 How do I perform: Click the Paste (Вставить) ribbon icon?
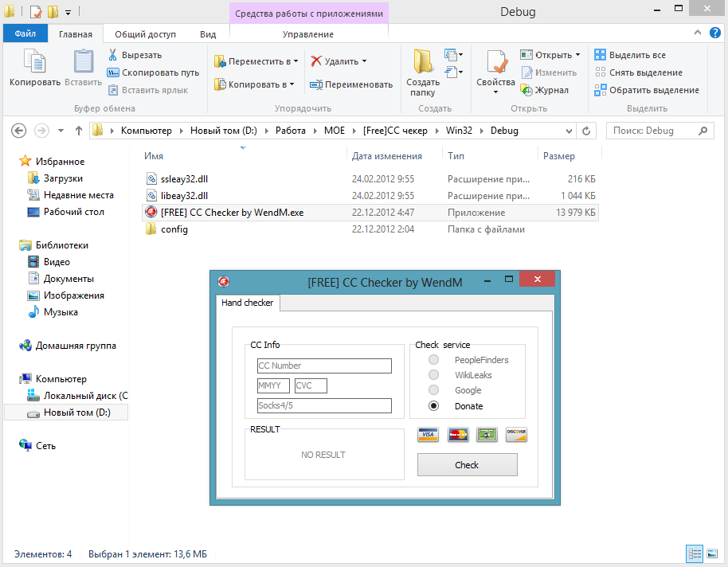[x=84, y=62]
